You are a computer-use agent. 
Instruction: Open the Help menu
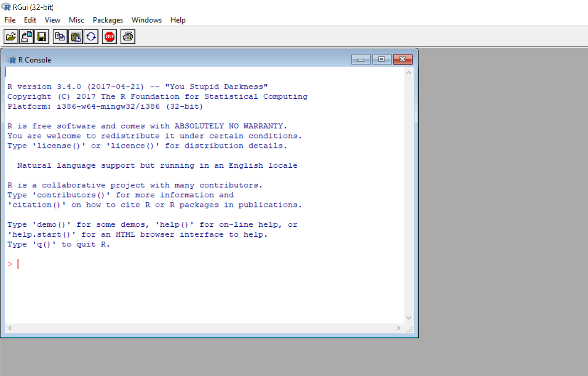point(178,20)
